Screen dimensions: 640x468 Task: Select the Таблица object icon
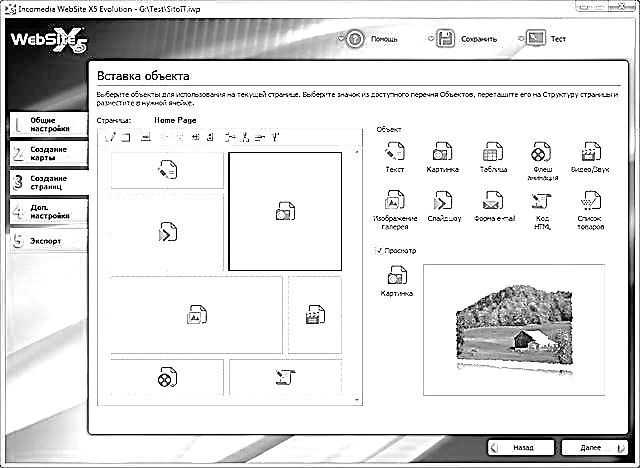[493, 152]
